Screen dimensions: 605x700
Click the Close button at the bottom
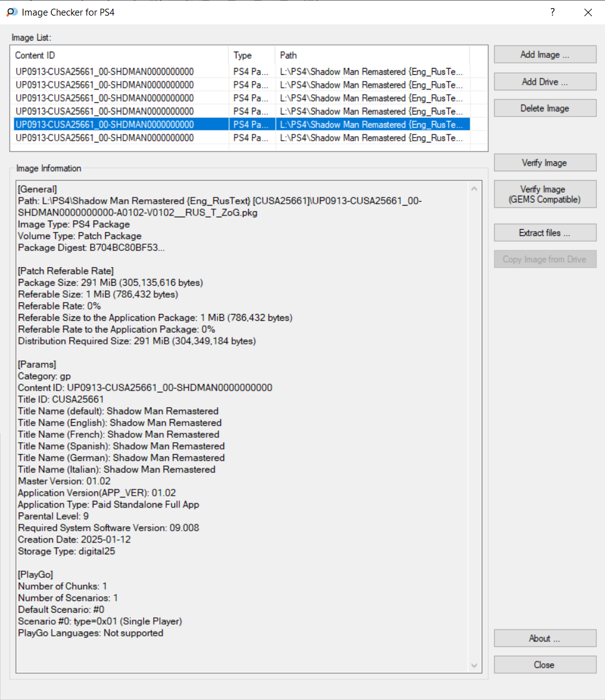[x=545, y=665]
